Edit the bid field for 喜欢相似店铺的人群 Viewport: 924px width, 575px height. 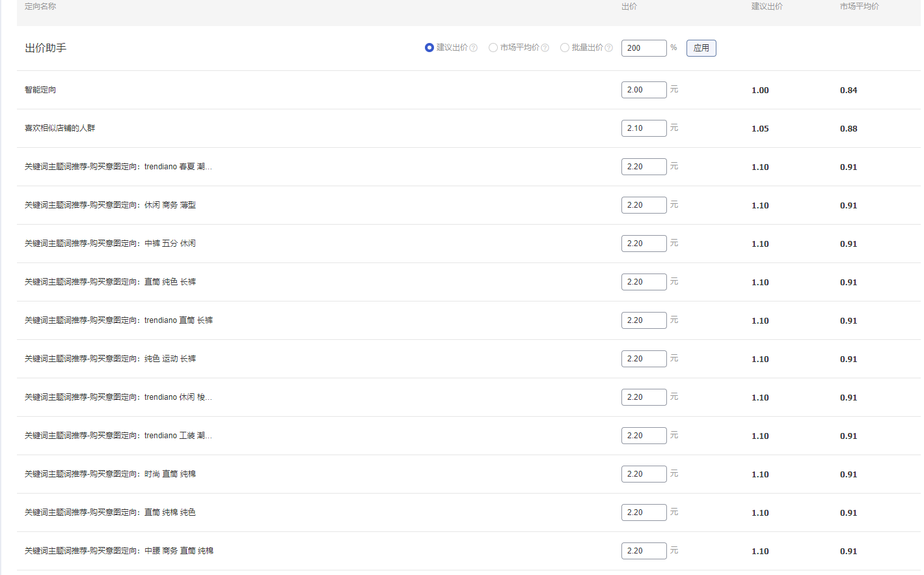[x=644, y=128]
